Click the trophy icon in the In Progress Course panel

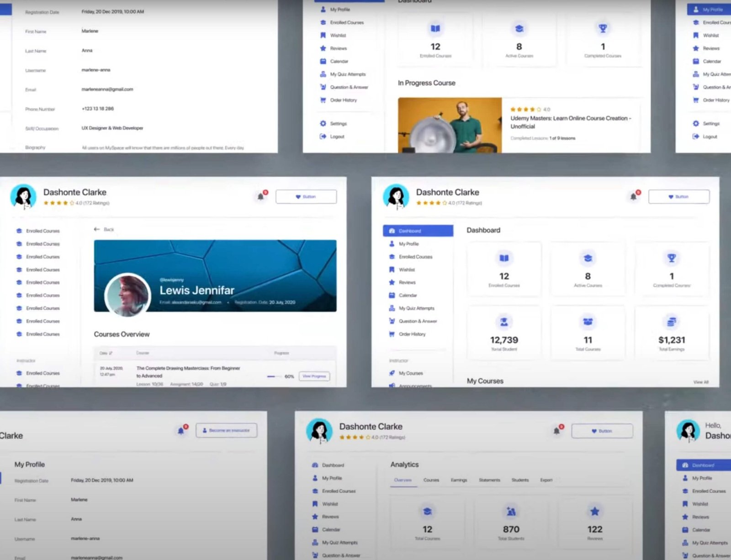click(603, 29)
